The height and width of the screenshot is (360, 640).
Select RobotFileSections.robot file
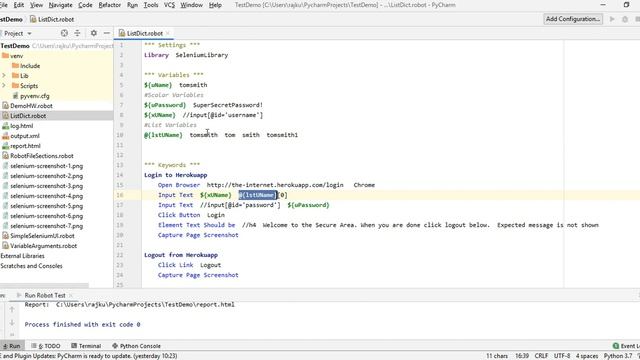(38, 156)
